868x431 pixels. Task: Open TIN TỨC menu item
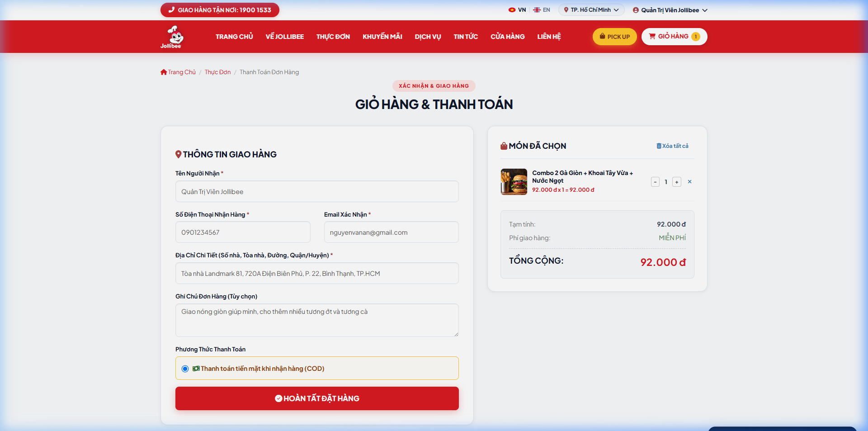click(466, 37)
